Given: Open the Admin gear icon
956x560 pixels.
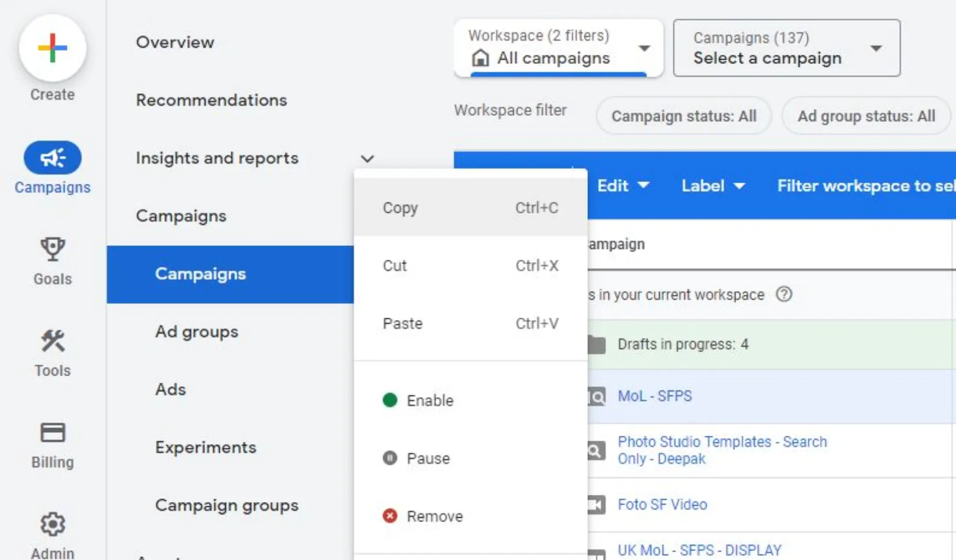Looking at the screenshot, I should (x=53, y=524).
